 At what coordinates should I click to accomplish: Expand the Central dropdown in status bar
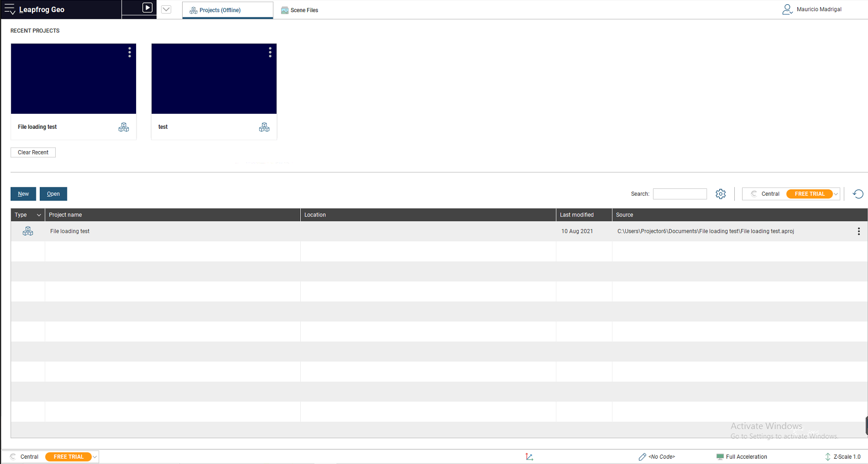95,457
